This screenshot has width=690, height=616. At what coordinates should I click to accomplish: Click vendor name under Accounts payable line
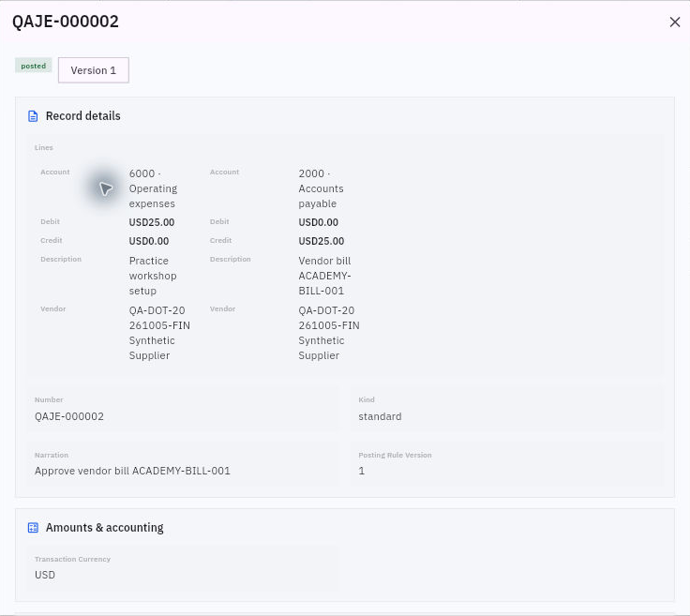pyautogui.click(x=329, y=333)
